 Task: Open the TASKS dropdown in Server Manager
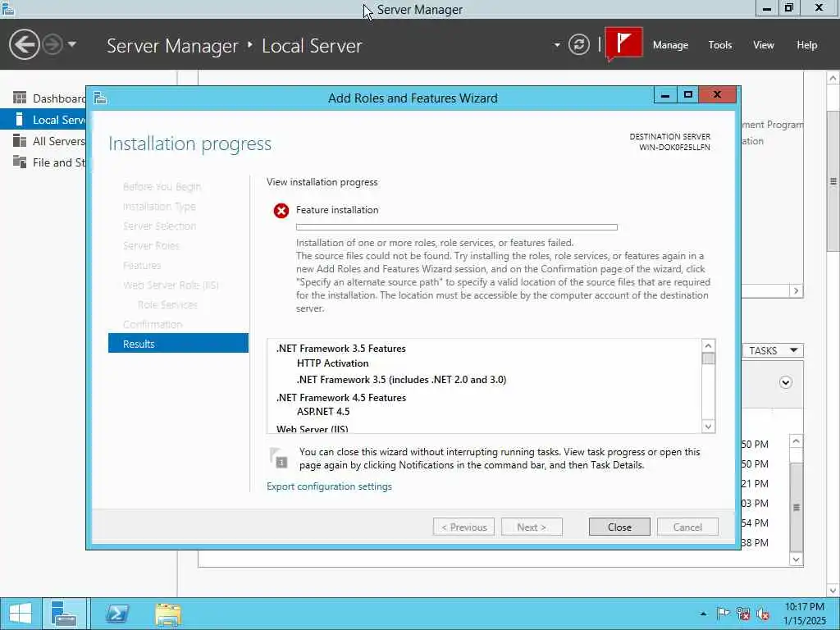(773, 350)
